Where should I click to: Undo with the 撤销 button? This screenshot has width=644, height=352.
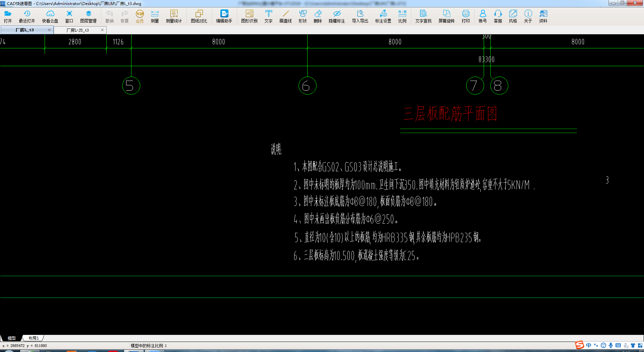click(x=109, y=16)
